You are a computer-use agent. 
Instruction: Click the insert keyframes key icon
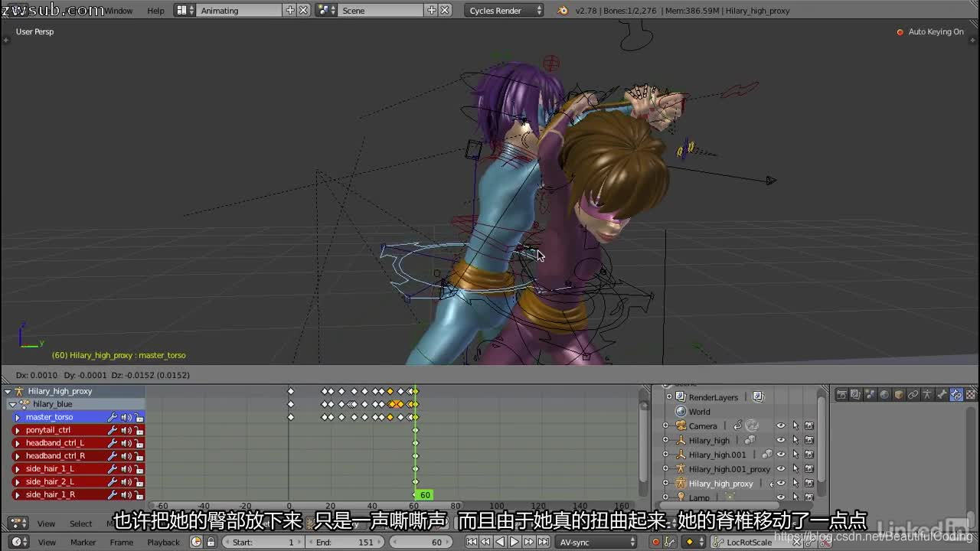pos(670,542)
